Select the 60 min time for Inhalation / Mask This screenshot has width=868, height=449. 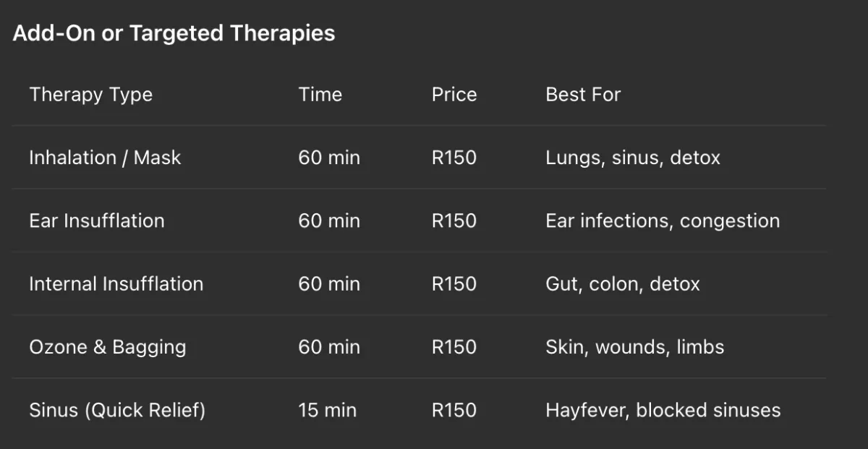coord(329,158)
